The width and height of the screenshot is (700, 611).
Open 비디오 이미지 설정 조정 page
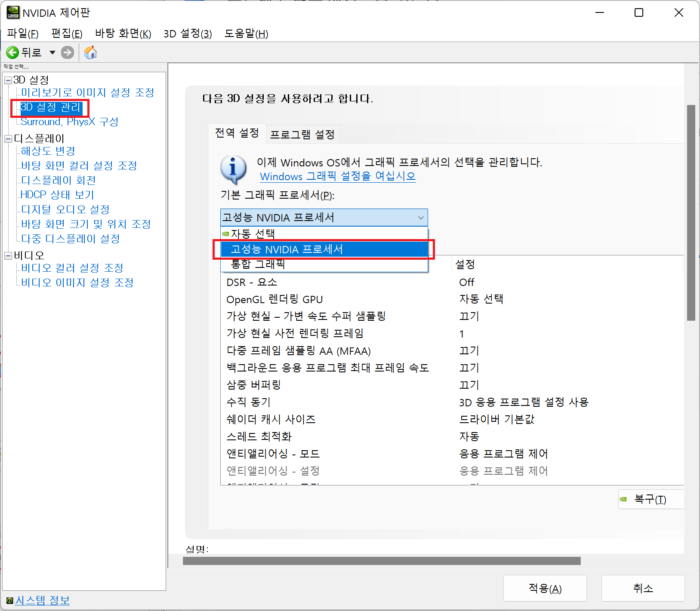point(77,282)
